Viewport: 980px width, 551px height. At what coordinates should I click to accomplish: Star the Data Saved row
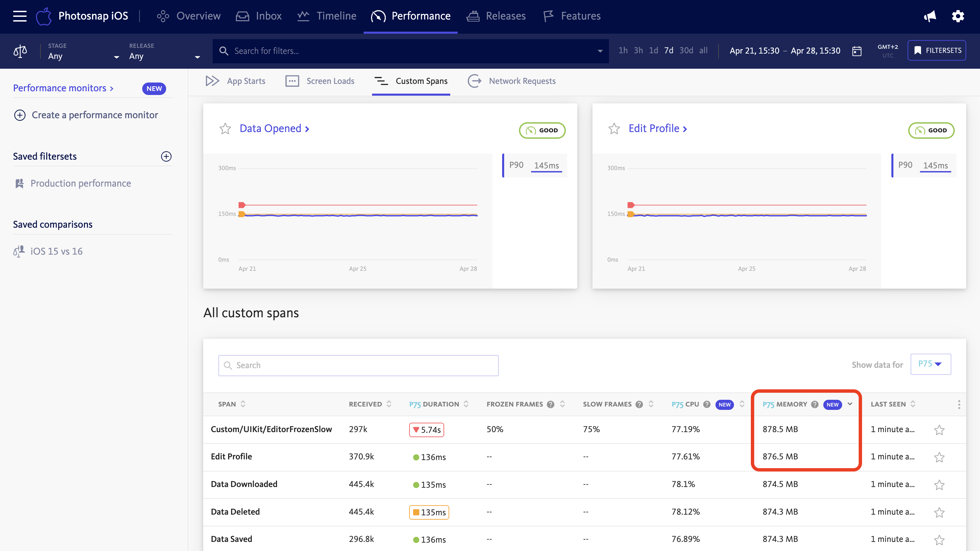point(939,540)
